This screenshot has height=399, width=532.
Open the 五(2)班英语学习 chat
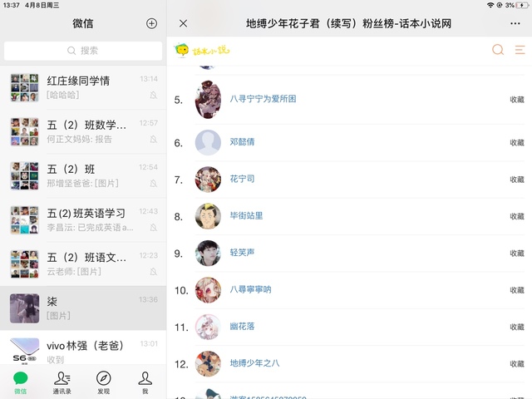coord(83,219)
